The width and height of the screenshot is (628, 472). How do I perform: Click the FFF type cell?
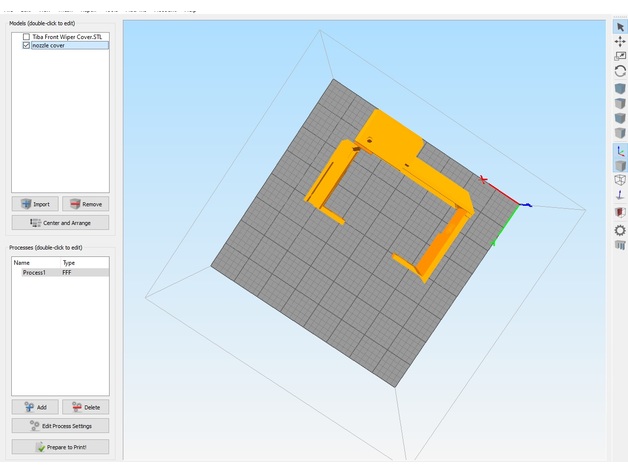pyautogui.click(x=67, y=272)
